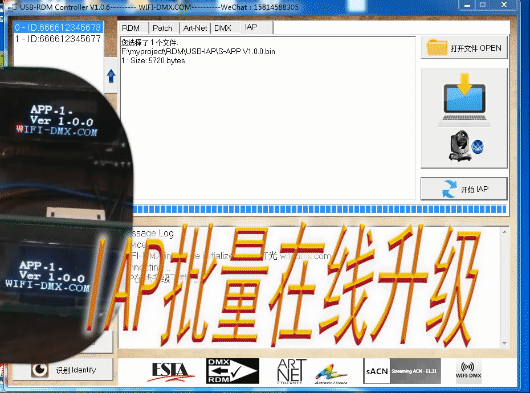Open the Patch tab
Image resolution: width=530 pixels, height=393 pixels.
(163, 28)
